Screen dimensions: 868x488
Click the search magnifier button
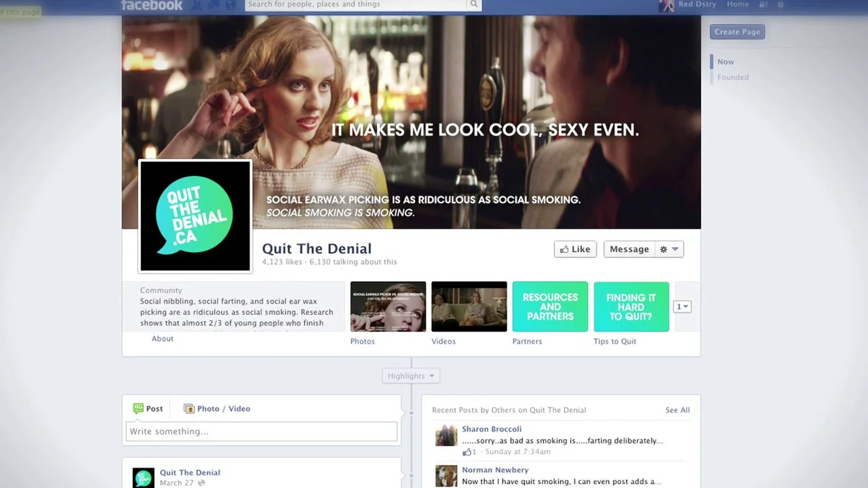[474, 4]
